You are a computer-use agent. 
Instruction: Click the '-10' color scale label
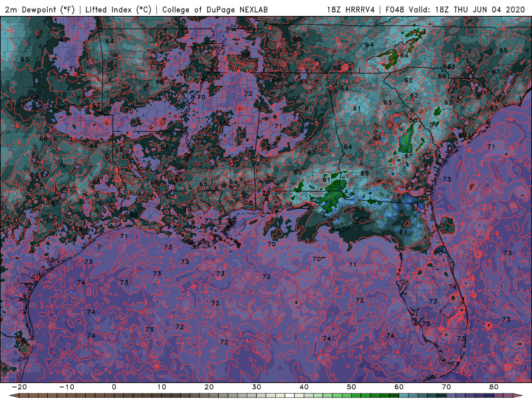coord(66,387)
